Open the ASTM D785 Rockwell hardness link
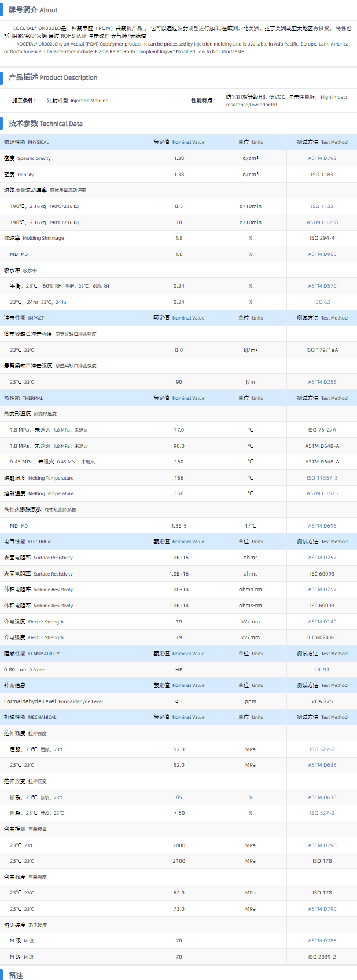This screenshot has width=357, height=980. click(322, 941)
